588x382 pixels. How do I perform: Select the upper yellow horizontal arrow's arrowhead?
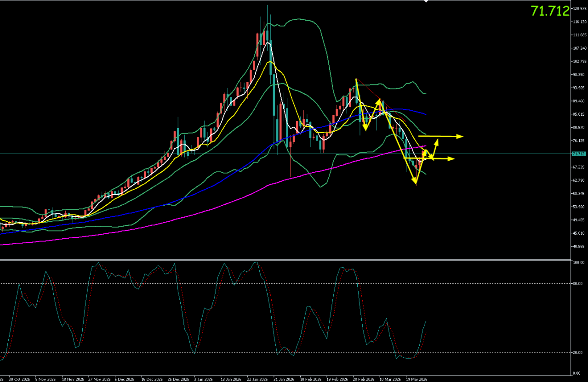[x=460, y=136]
